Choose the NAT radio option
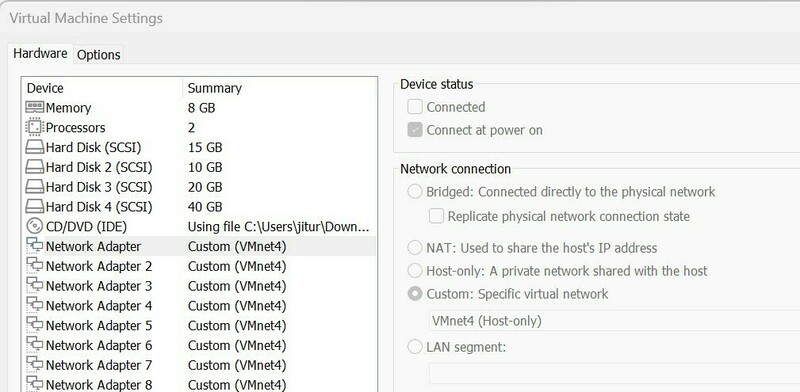Viewport: 800px width, 392px height. [x=415, y=248]
